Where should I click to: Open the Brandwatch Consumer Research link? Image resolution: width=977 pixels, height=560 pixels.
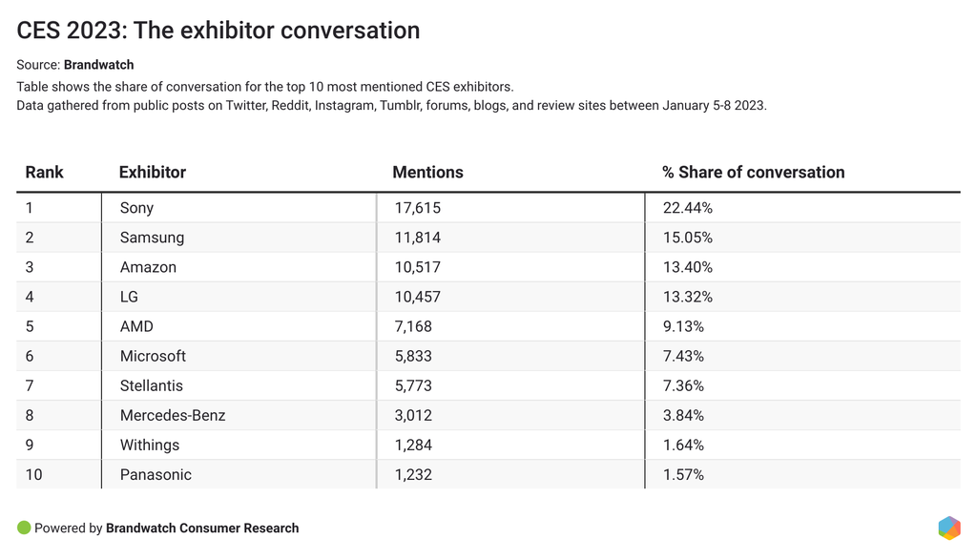click(x=202, y=528)
